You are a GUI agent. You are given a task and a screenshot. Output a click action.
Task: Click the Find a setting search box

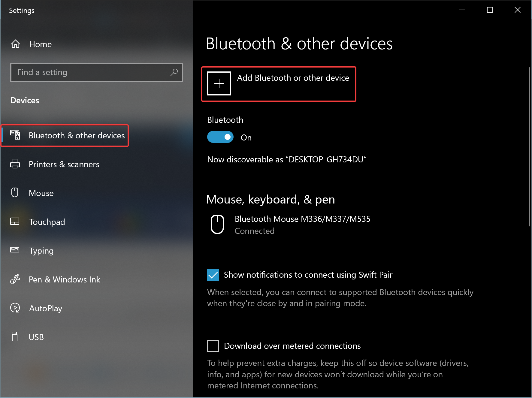point(97,72)
